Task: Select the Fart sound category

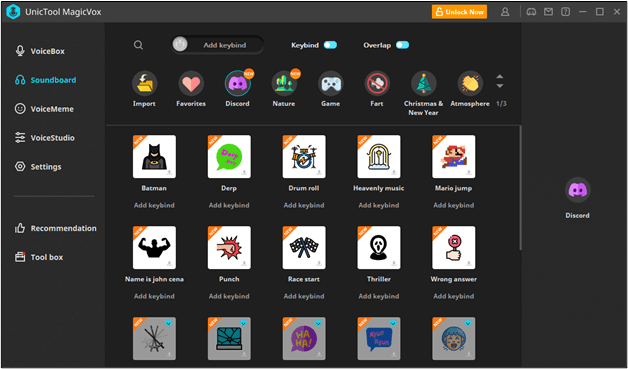Action: (377, 84)
